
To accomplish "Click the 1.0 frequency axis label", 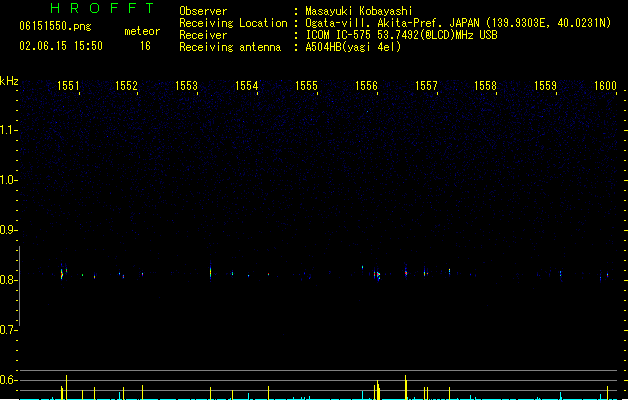I will coord(8,180).
